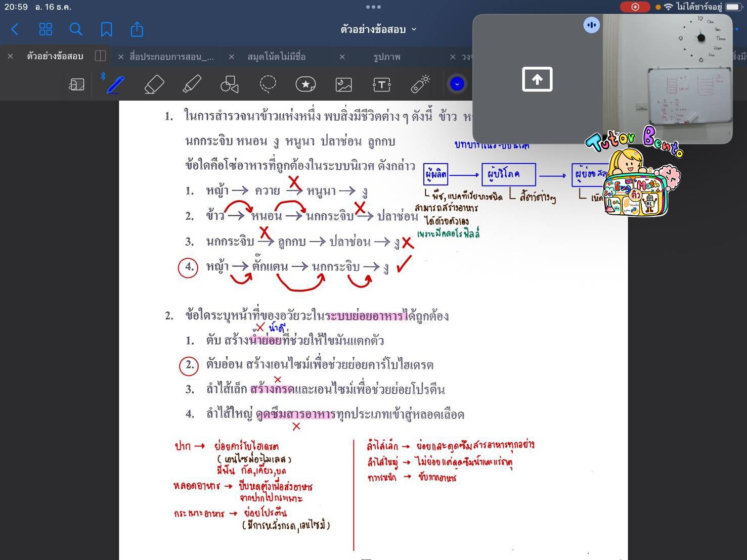Image resolution: width=747 pixels, height=560 pixels.
Task: Collapse the toolbar with the blue chevron
Action: tap(457, 84)
